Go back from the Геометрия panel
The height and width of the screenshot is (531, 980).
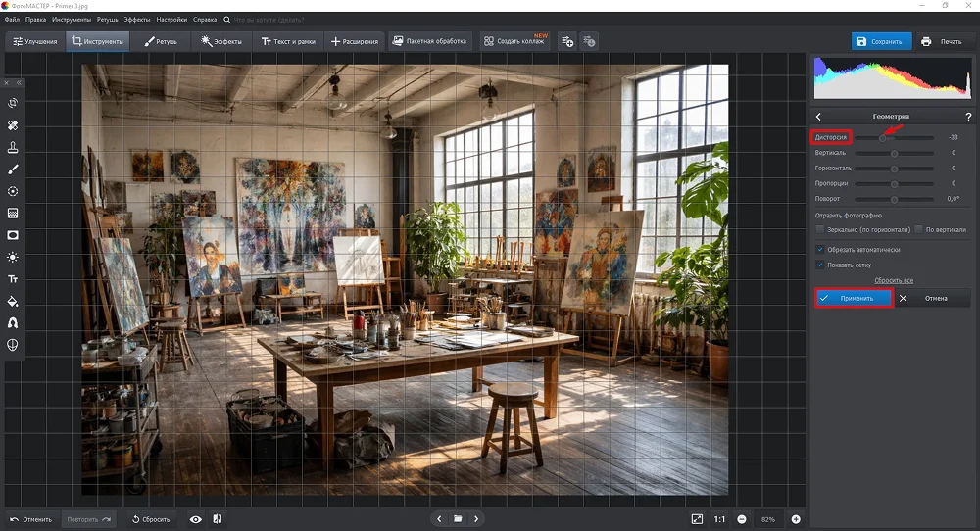[818, 117]
